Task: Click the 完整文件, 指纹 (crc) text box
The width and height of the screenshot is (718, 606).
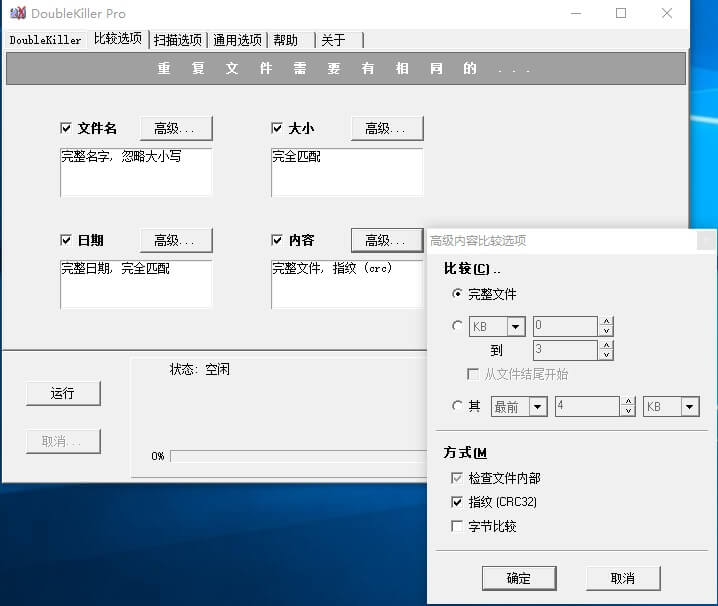Action: pos(347,284)
